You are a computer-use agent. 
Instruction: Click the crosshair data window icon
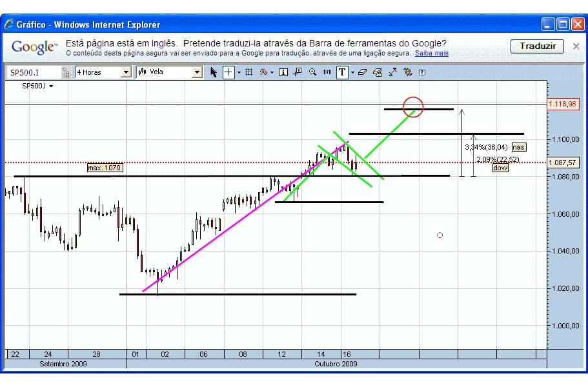(298, 72)
